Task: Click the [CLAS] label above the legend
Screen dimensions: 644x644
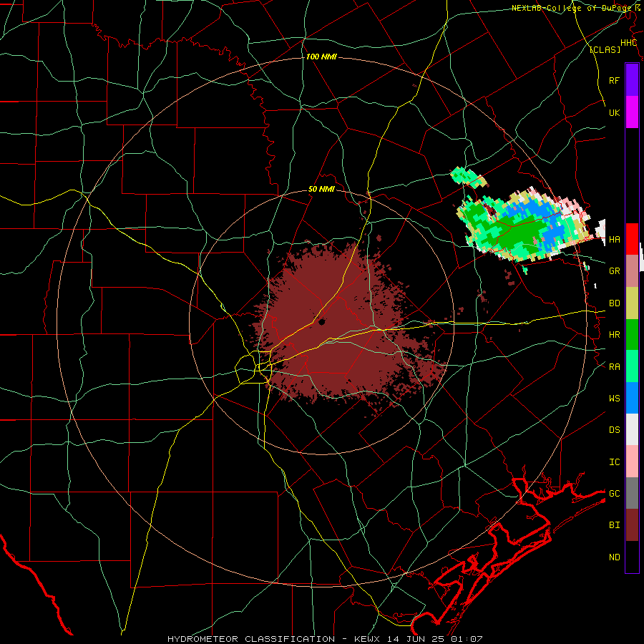Action: click(x=605, y=49)
